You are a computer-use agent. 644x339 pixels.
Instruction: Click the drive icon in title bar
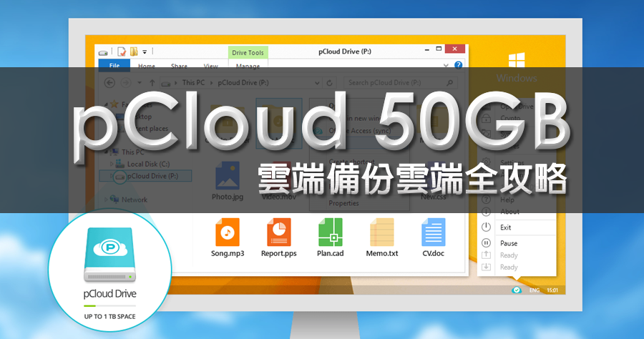click(103, 52)
